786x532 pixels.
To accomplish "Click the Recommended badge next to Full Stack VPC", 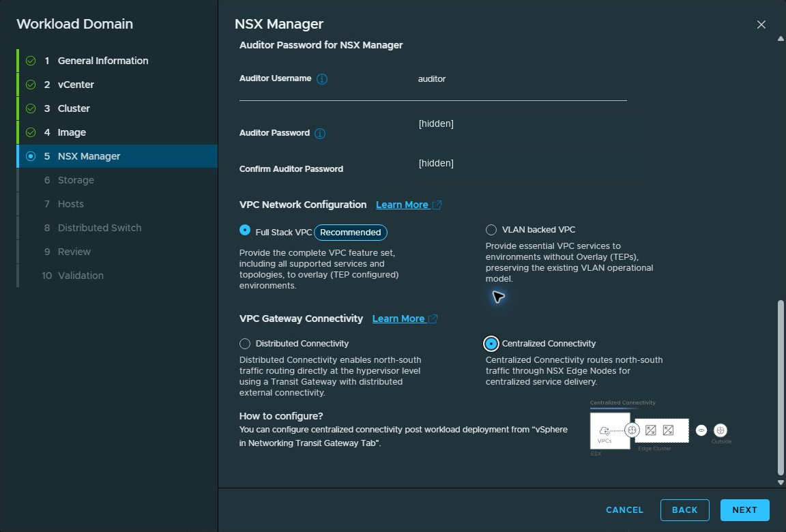I will point(351,233).
